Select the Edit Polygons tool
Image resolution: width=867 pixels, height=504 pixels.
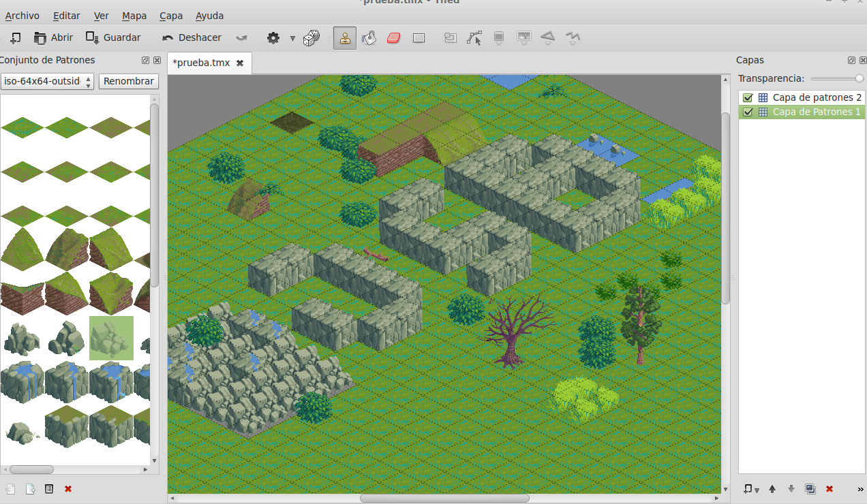pos(474,38)
